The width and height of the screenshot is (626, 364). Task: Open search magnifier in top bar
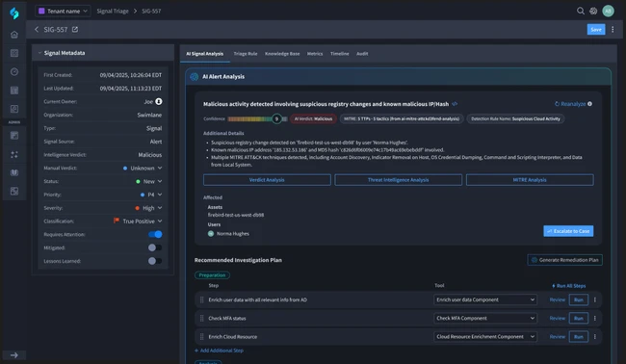(581, 11)
